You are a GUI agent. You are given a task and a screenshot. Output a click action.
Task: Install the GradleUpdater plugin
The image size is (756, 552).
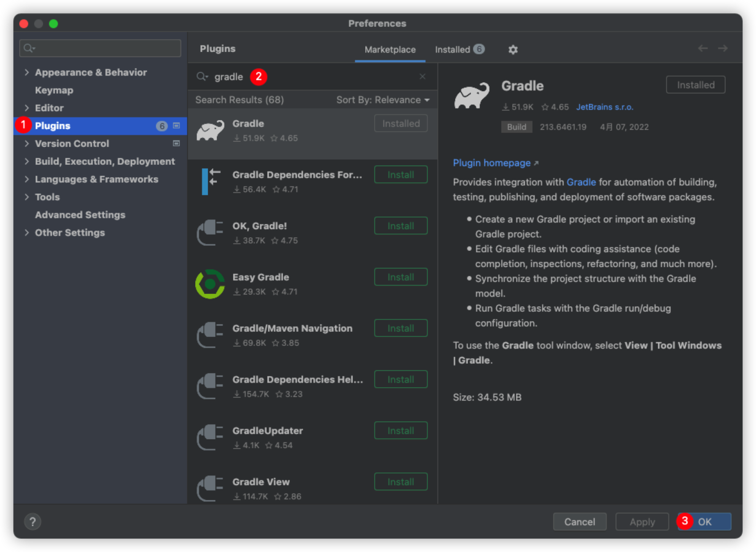tap(401, 430)
